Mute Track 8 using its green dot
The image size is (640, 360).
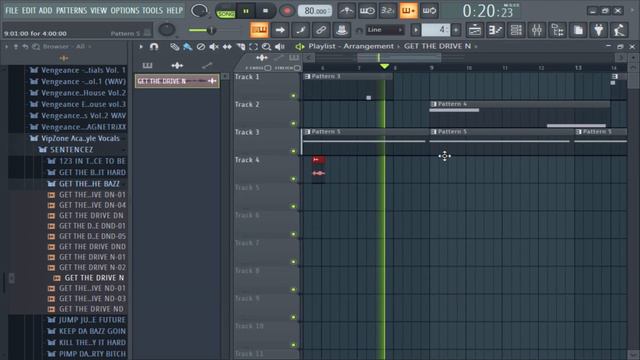pos(293,289)
